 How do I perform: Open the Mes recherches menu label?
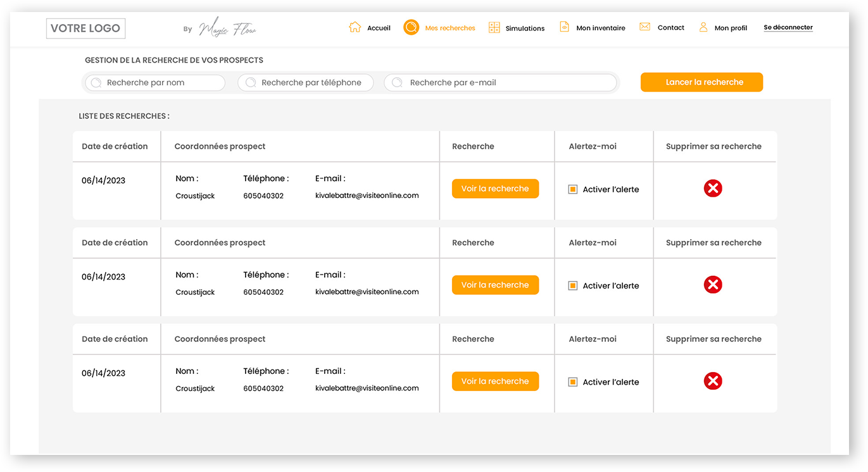450,28
